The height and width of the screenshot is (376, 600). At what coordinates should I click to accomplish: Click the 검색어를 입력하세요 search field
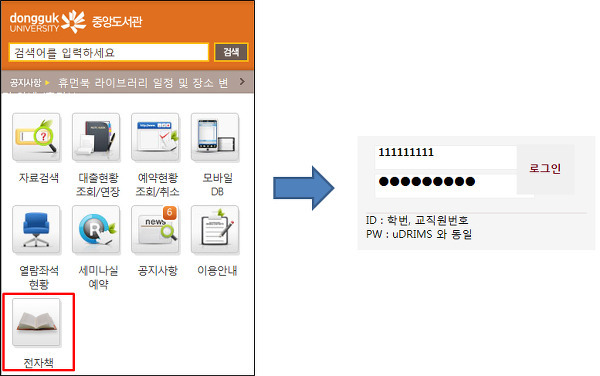109,52
